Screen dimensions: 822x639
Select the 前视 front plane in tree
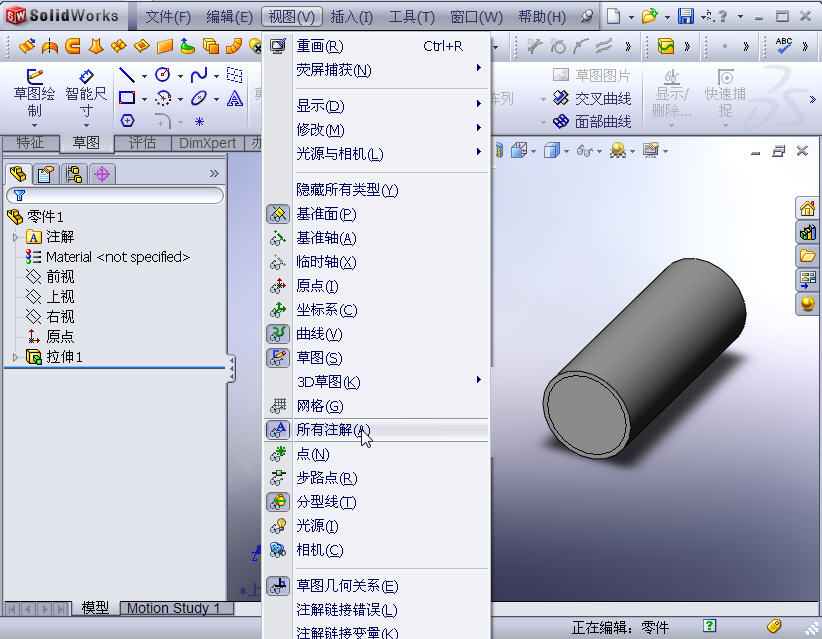(x=51, y=277)
